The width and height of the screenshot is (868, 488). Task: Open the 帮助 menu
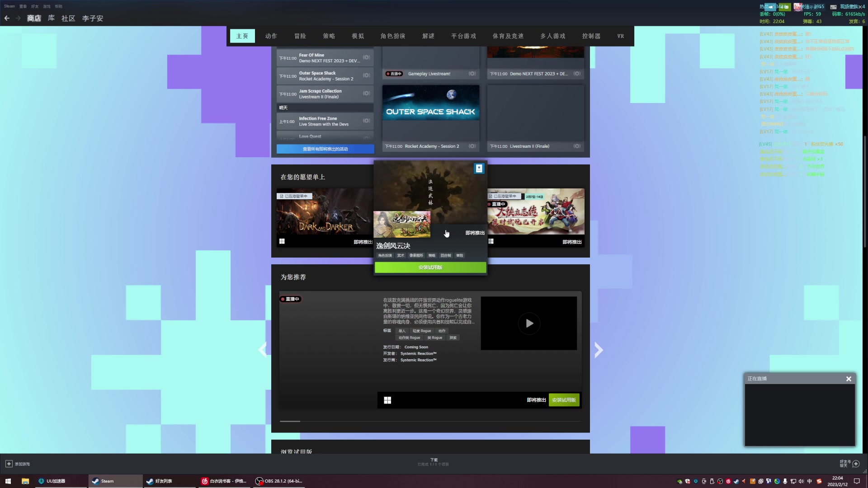tap(59, 6)
